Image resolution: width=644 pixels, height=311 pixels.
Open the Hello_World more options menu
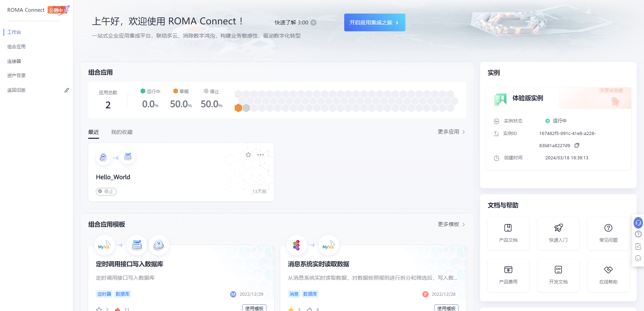[x=261, y=155]
